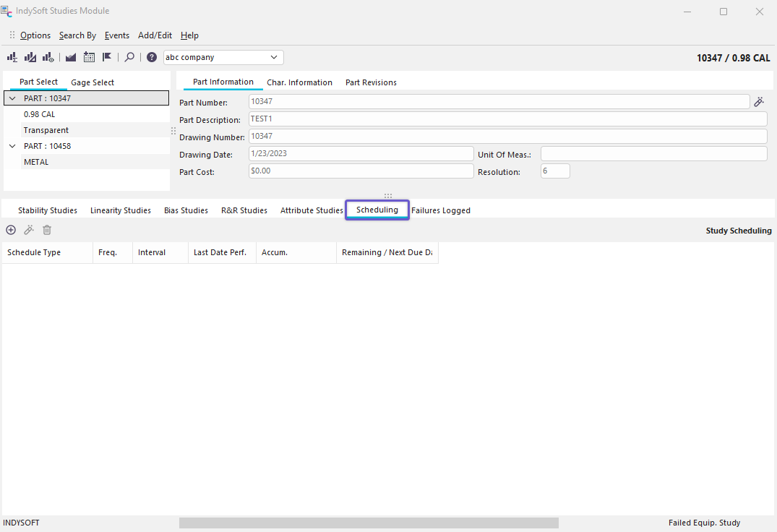Switch to Gage Select tab
This screenshot has height=532, width=777.
click(x=93, y=82)
